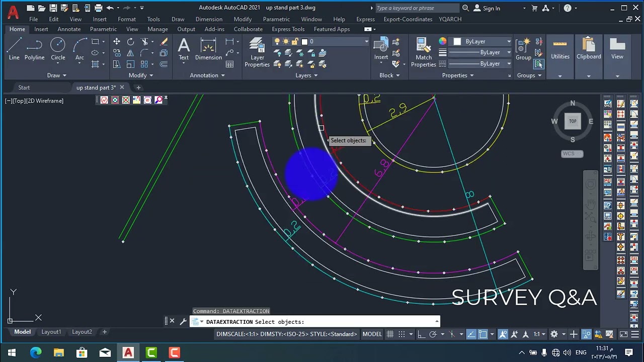The width and height of the screenshot is (644, 362).
Task: Click Match Properties tool
Action: click(x=424, y=52)
